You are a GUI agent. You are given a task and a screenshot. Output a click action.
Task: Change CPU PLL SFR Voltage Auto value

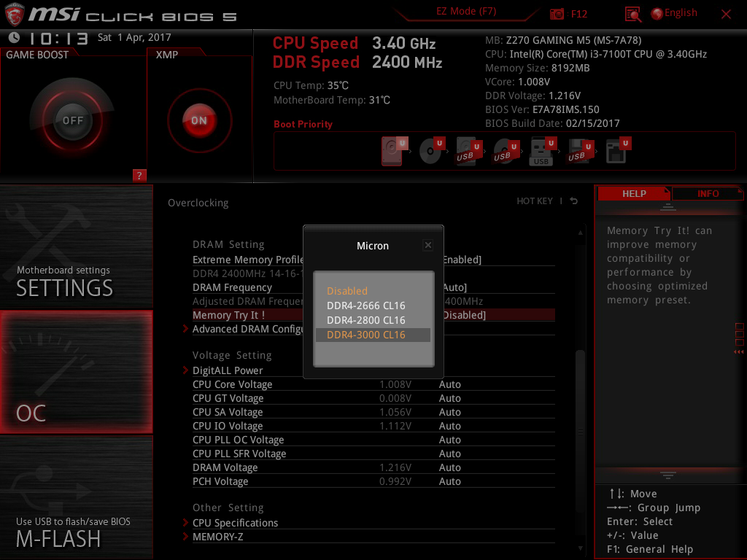click(449, 454)
